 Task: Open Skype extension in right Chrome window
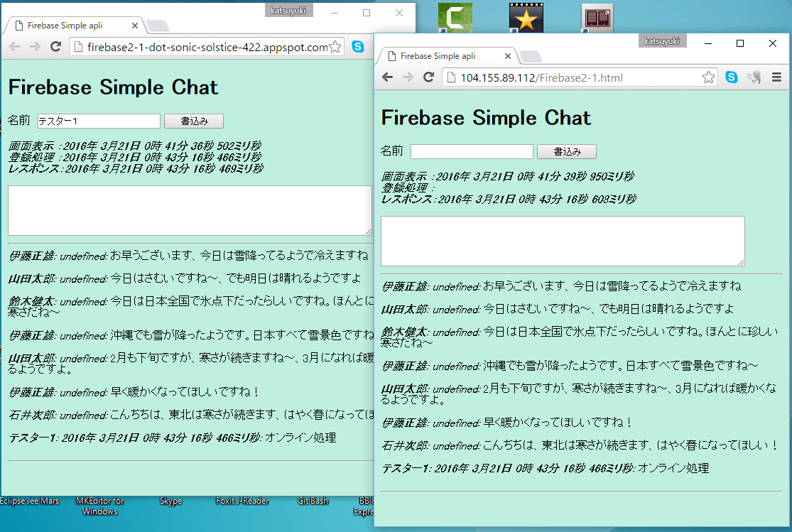pos(732,77)
